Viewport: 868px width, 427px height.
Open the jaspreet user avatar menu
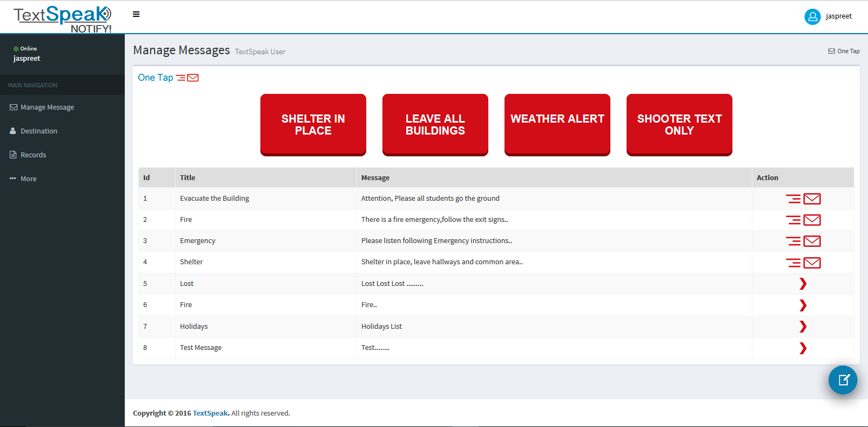point(812,17)
